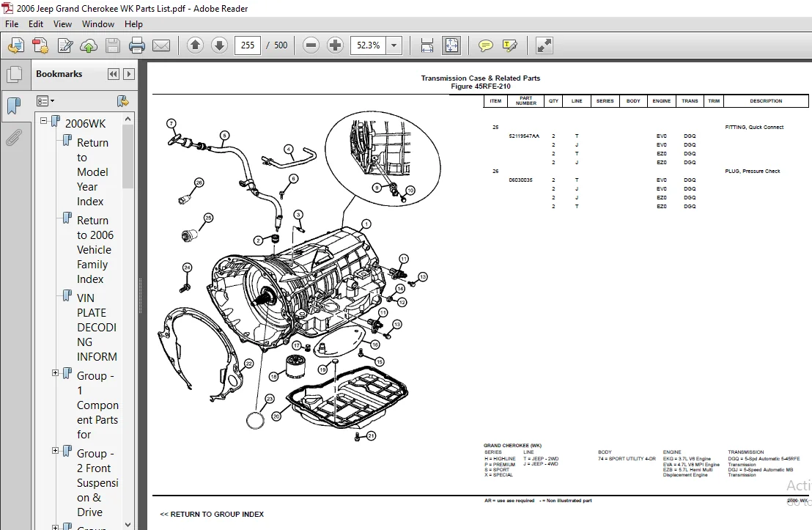Click callout 1 on transmission diagram
812x530 pixels.
tap(366, 224)
